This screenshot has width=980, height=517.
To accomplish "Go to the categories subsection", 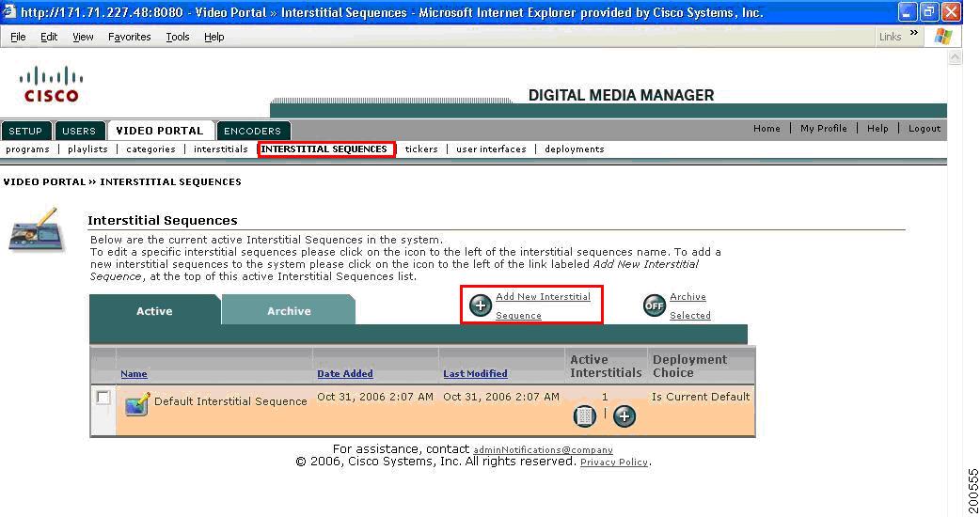I will (x=150, y=149).
